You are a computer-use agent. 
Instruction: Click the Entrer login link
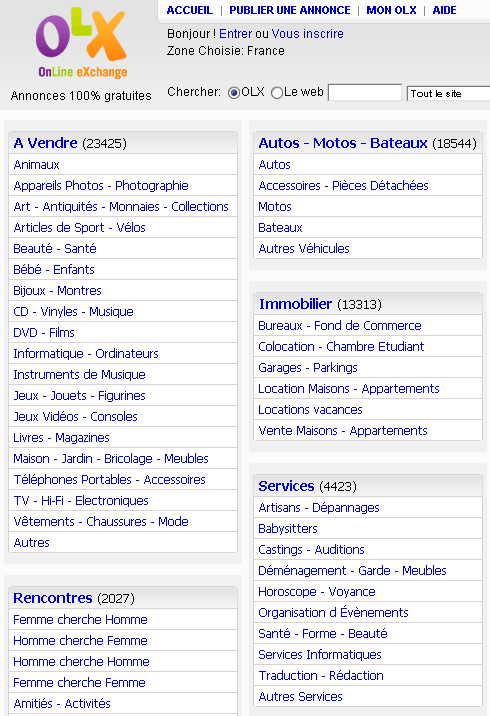point(235,34)
